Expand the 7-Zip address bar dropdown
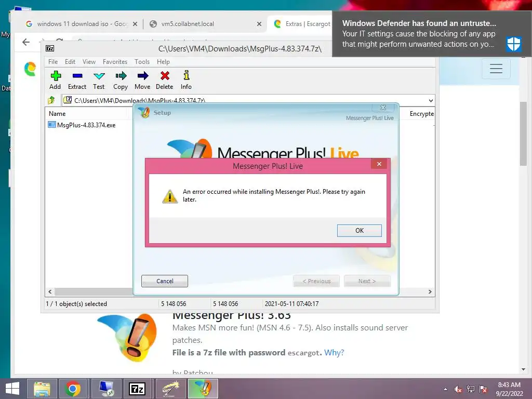The image size is (532, 399). [x=431, y=100]
